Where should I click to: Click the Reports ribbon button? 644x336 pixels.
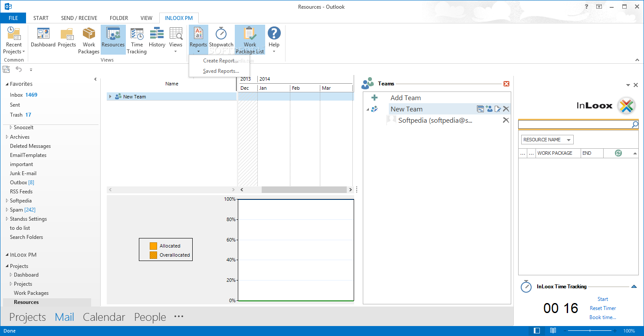tap(198, 40)
